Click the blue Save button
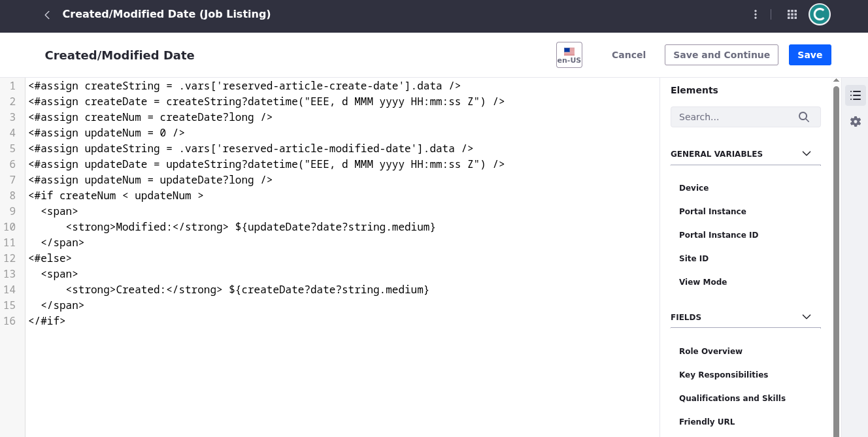Screen dimensions: 868x437 tap(810, 55)
